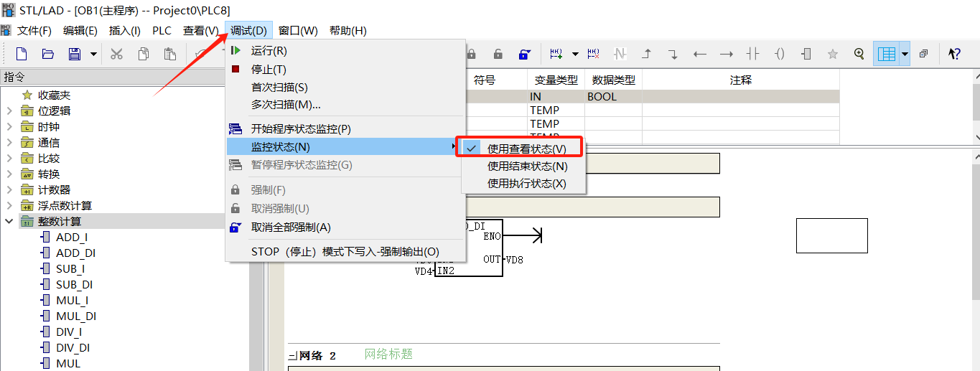Select the MUL_DI instruction
Image resolution: width=980 pixels, height=371 pixels.
coord(76,316)
